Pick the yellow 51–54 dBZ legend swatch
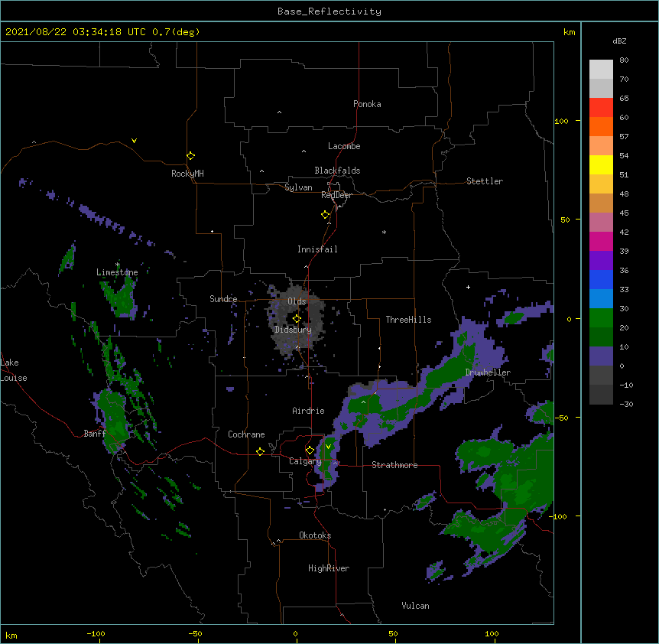The image size is (659, 644). [601, 165]
